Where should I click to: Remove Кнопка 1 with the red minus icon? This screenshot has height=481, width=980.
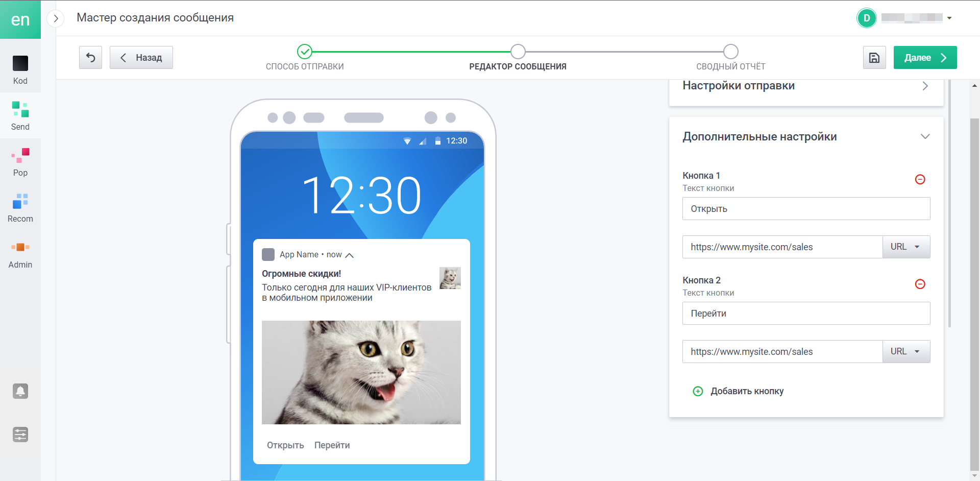(920, 179)
